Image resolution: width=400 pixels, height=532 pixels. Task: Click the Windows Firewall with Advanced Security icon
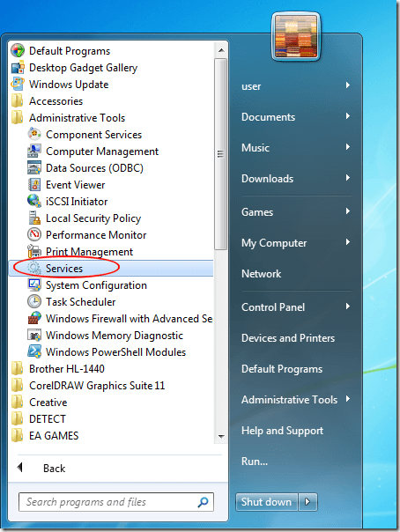pyautogui.click(x=34, y=318)
